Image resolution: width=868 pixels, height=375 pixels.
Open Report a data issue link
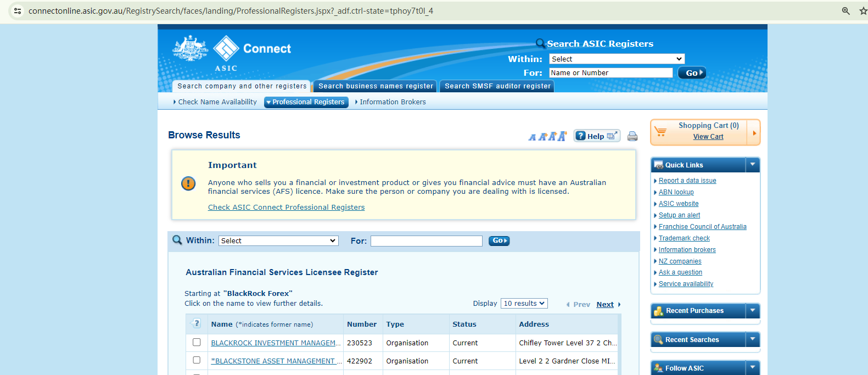[x=687, y=181]
